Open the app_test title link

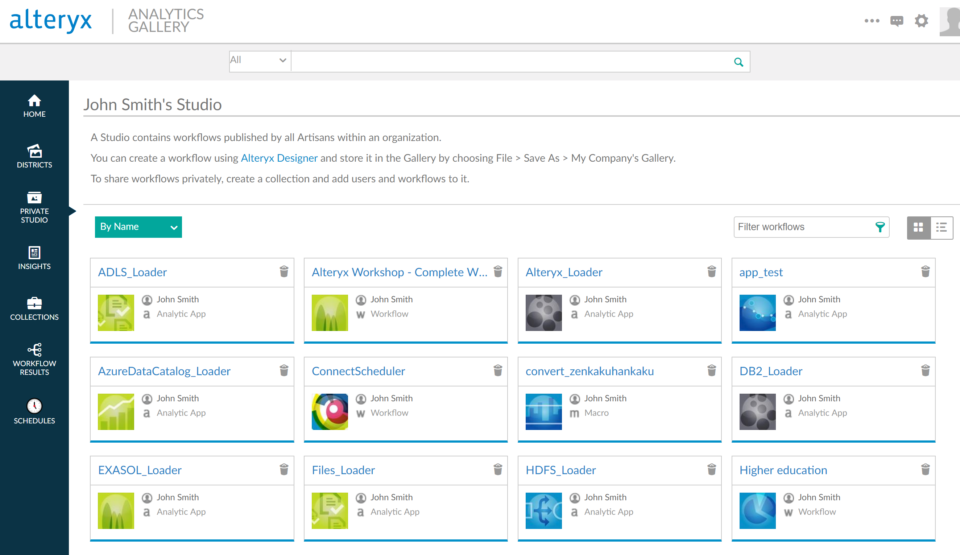[x=761, y=272]
